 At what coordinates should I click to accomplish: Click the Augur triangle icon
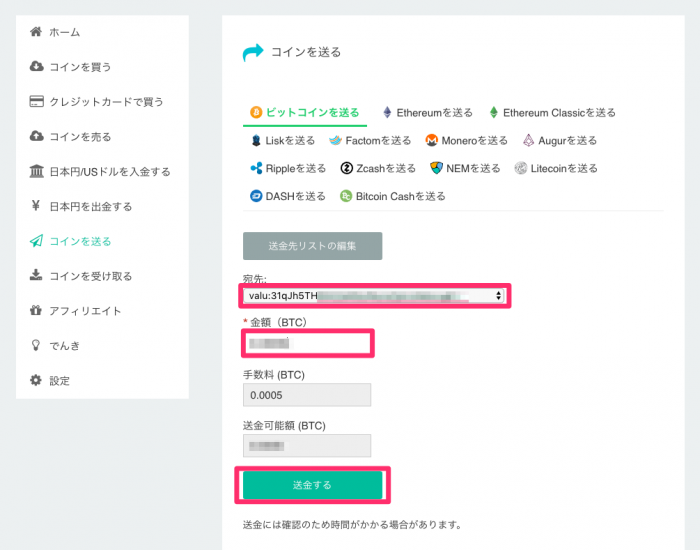pos(528,141)
